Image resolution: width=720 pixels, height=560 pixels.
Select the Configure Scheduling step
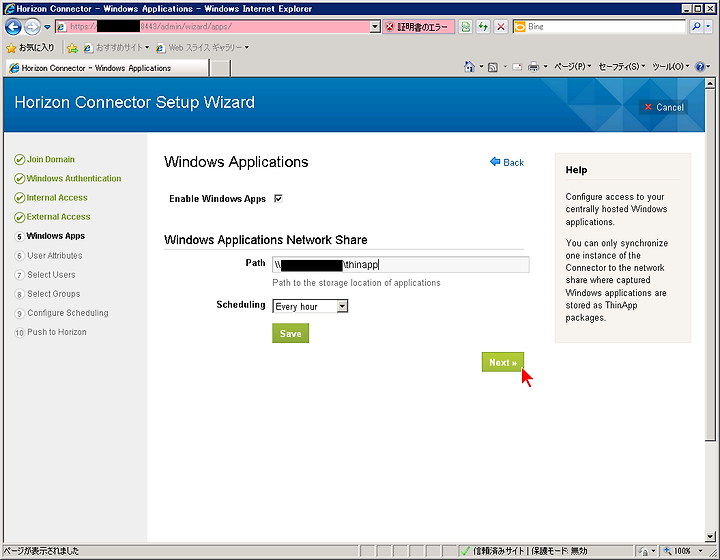[68, 313]
